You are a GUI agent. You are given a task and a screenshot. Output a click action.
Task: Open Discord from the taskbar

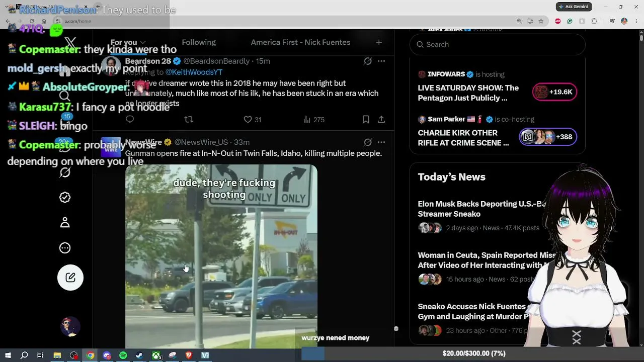click(x=107, y=355)
